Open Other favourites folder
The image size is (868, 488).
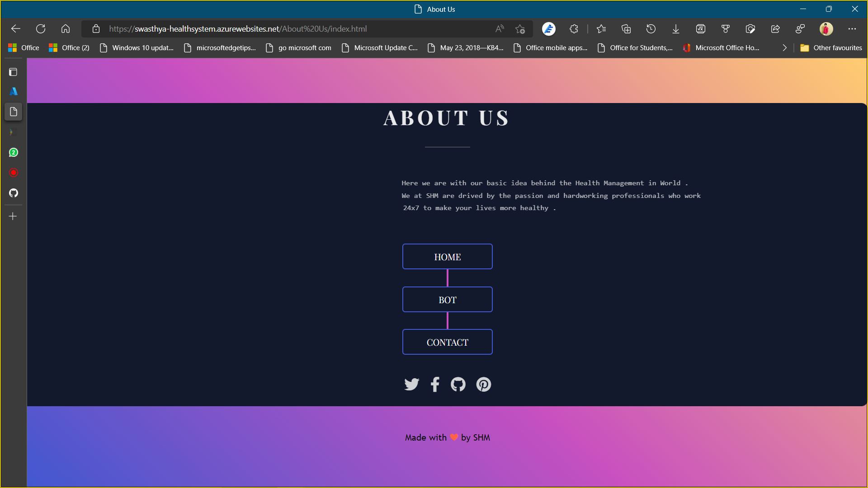(x=831, y=48)
